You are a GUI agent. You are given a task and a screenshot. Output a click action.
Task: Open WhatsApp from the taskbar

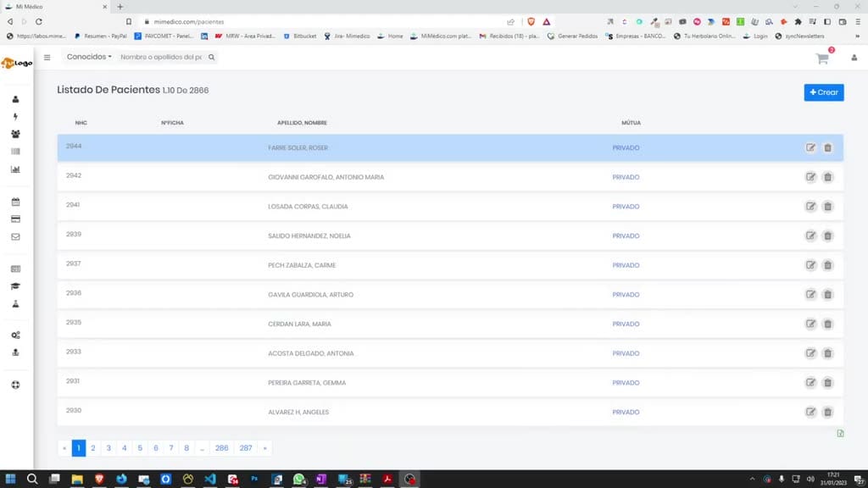point(299,479)
